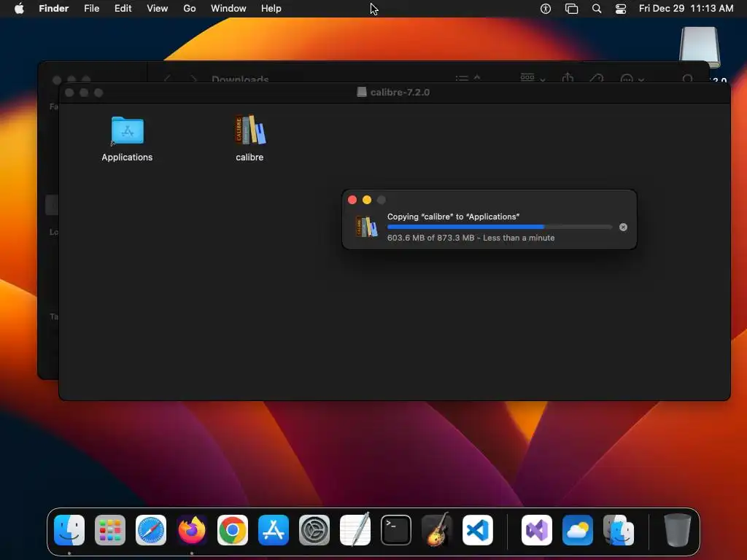Open Migration Assistant from the Dock
The image size is (747, 560).
(x=619, y=530)
